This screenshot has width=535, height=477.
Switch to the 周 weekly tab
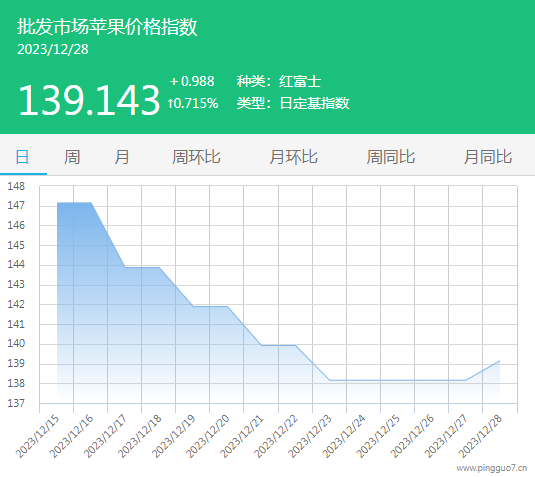(72, 157)
